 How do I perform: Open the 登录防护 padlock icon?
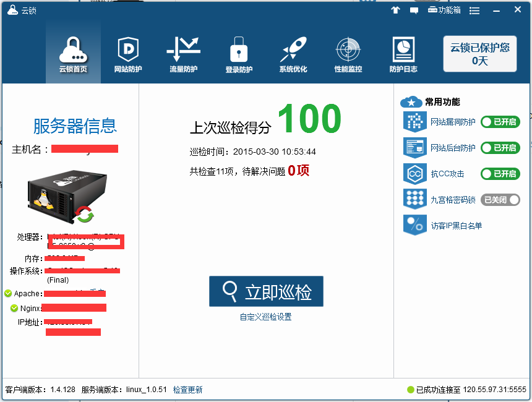239,54
